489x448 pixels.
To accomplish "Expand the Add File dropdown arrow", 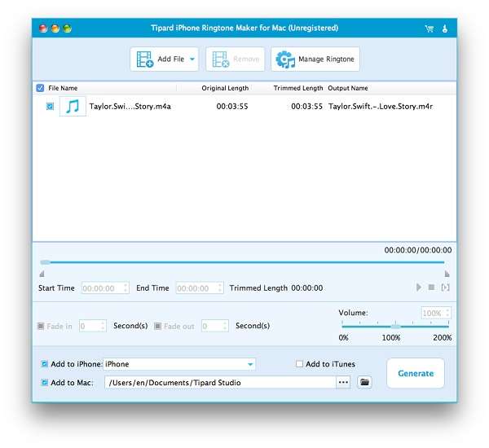I will click(192, 59).
